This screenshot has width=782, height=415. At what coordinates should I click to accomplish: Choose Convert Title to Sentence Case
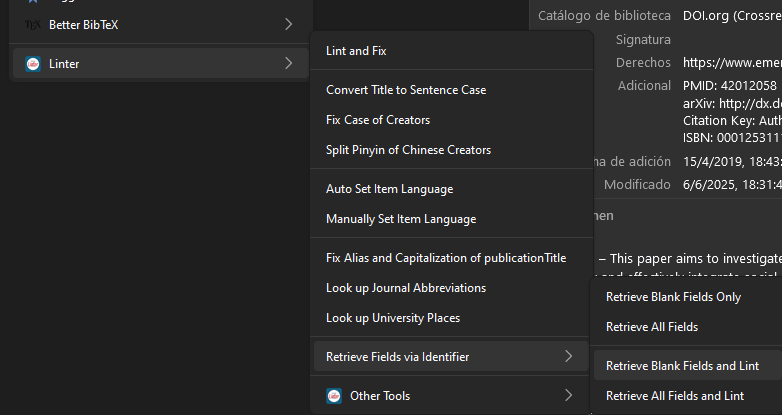(x=406, y=90)
